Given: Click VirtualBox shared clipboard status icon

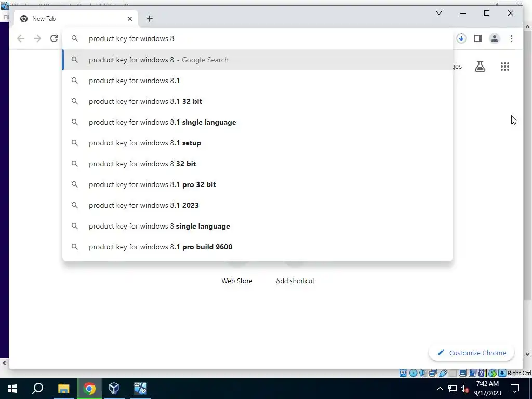Looking at the screenshot, I should pyautogui.click(x=472, y=373).
